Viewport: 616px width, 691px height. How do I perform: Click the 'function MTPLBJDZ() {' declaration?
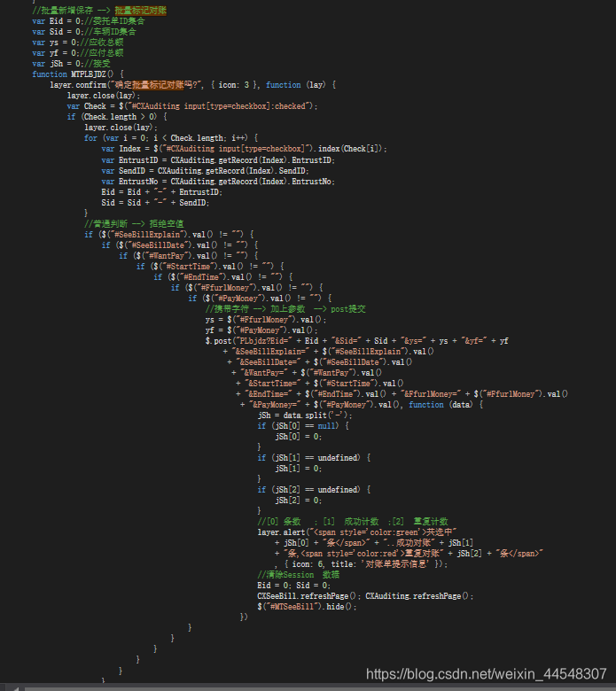click(x=78, y=74)
